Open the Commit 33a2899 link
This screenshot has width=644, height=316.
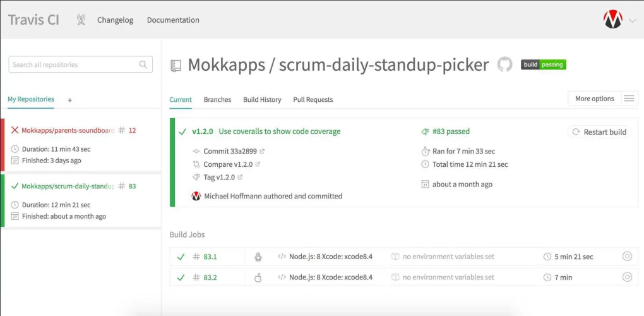coord(230,151)
